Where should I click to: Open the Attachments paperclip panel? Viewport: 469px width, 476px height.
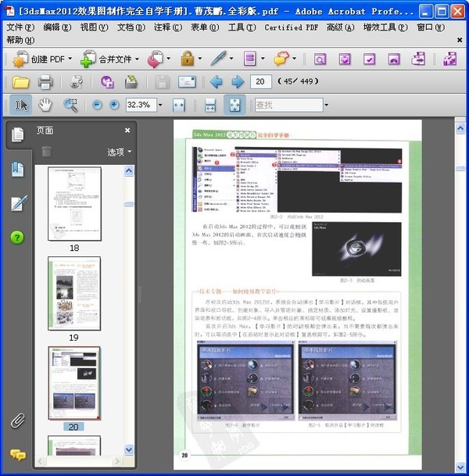[x=17, y=421]
